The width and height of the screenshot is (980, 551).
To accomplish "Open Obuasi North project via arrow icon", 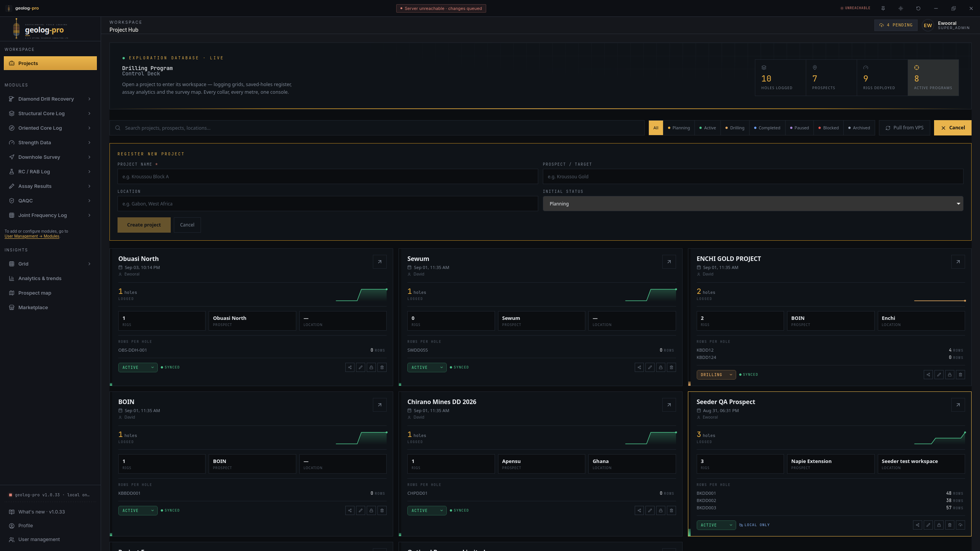I will tap(380, 262).
